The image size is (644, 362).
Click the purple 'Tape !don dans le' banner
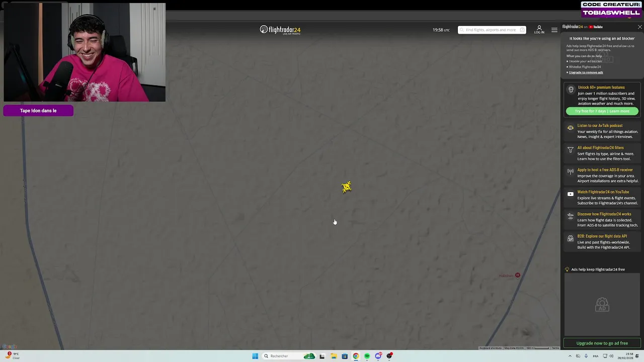click(x=38, y=111)
